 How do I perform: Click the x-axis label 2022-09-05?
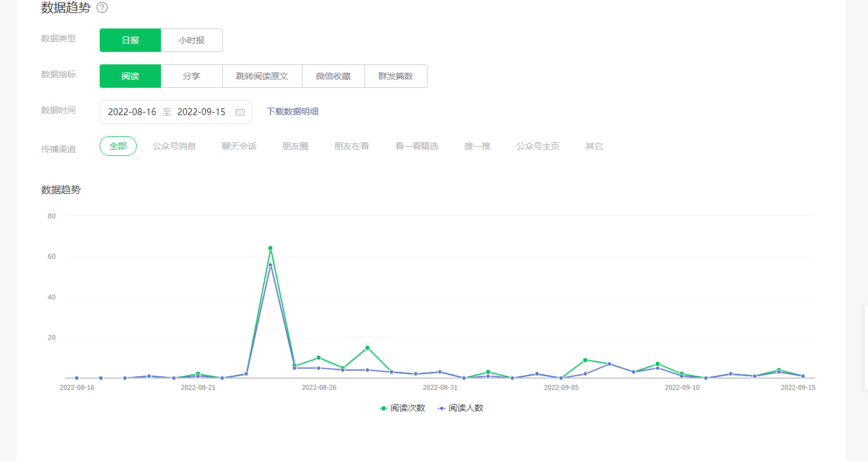(x=561, y=387)
